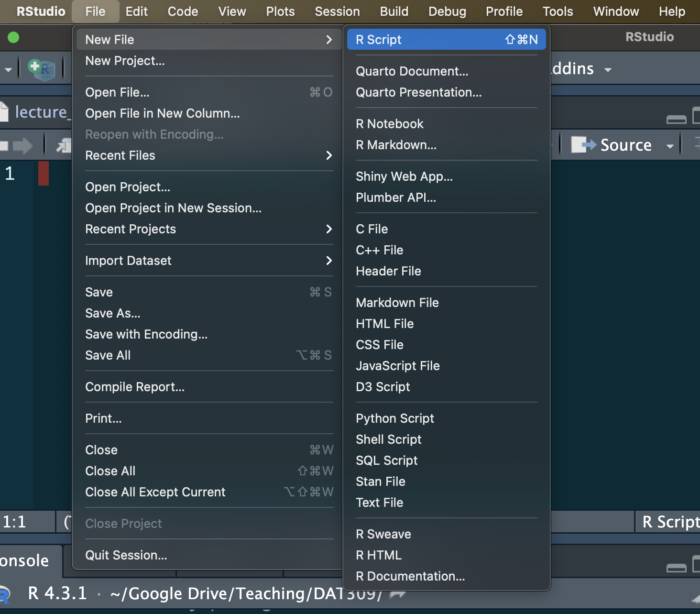Choose Open File in New Column…
Image resolution: width=700 pixels, height=614 pixels.
[209, 113]
